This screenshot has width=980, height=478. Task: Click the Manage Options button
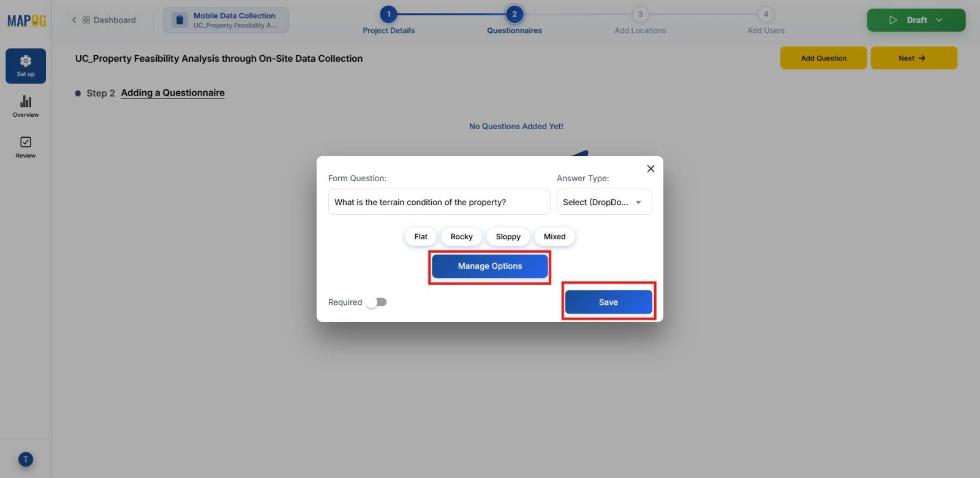click(490, 266)
